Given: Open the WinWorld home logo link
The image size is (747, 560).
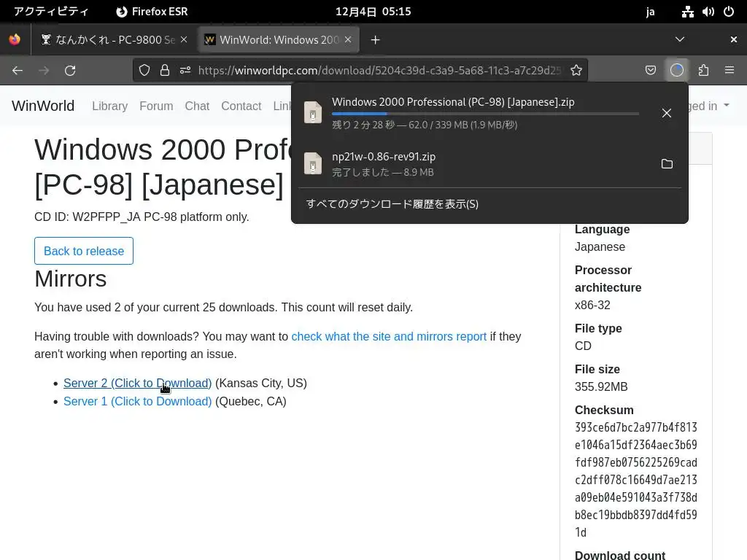Looking at the screenshot, I should pos(43,106).
